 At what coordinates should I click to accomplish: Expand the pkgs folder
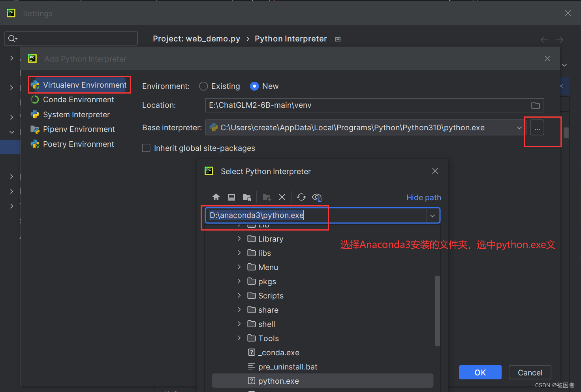[x=239, y=281]
